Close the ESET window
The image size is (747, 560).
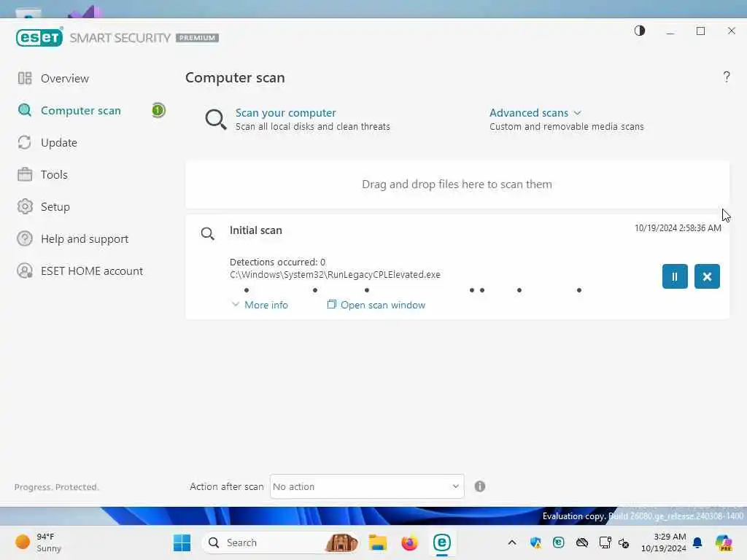[731, 31]
